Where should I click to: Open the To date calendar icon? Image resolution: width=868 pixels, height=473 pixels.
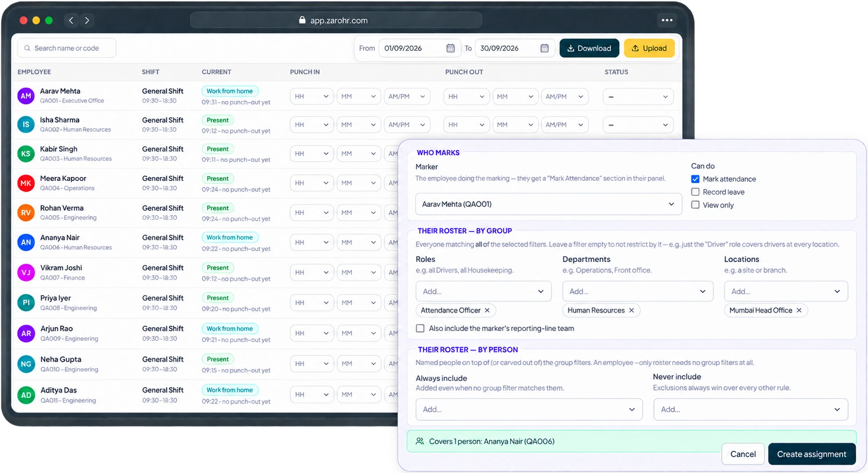(x=544, y=48)
